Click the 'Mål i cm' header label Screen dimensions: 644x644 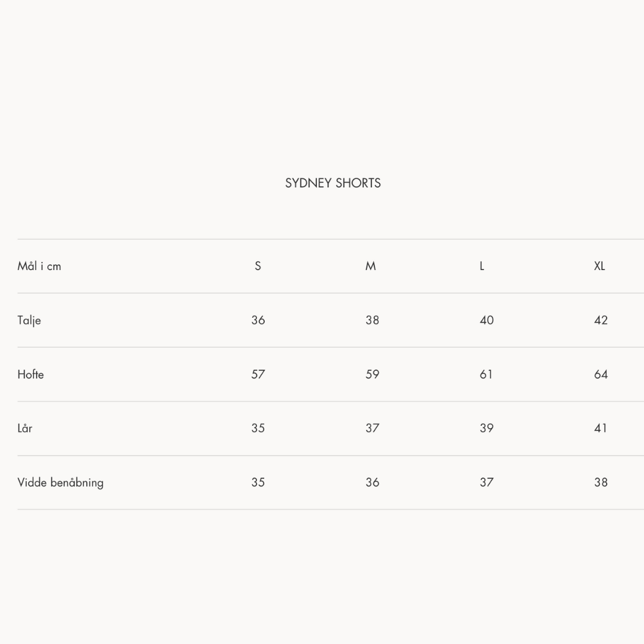pos(39,266)
